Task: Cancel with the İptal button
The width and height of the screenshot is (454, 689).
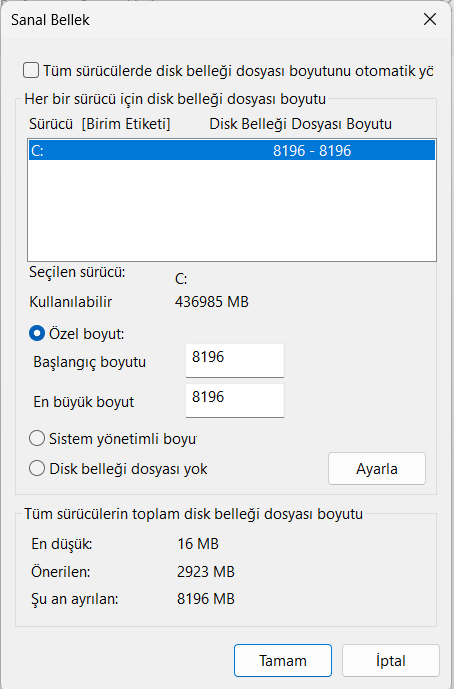Action: (391, 660)
